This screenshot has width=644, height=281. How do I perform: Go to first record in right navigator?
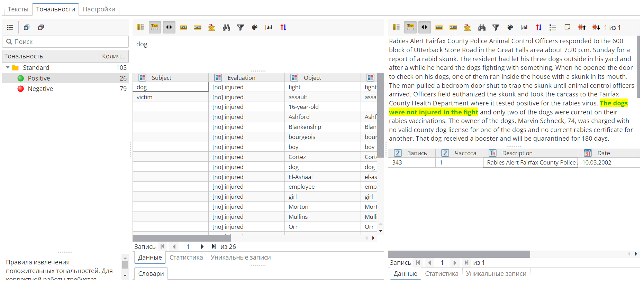[418, 263]
